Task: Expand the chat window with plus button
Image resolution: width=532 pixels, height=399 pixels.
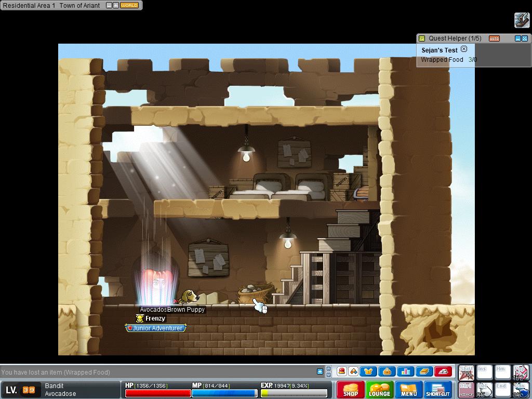Action: pyautogui.click(x=320, y=371)
